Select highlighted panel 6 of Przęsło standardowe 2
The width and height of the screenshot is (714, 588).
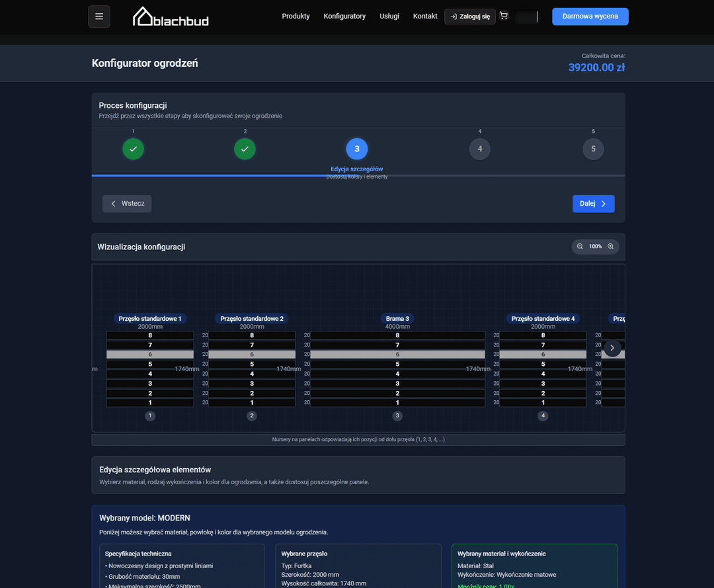tap(252, 355)
